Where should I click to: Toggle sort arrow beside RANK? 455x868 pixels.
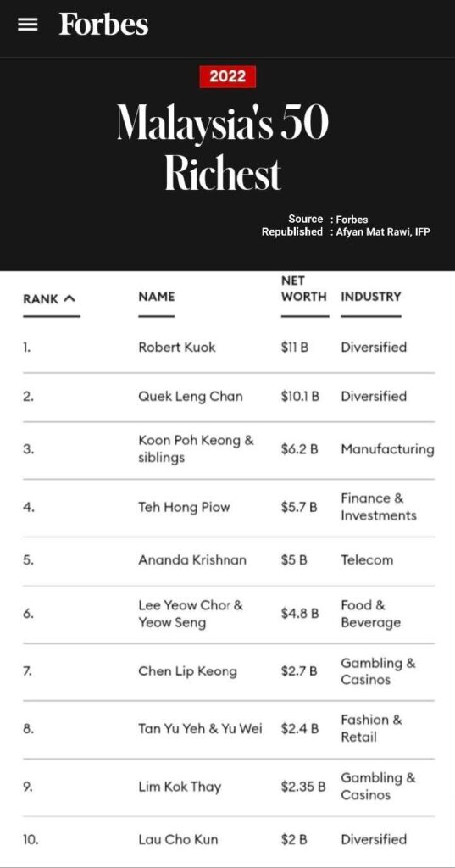(x=69, y=299)
